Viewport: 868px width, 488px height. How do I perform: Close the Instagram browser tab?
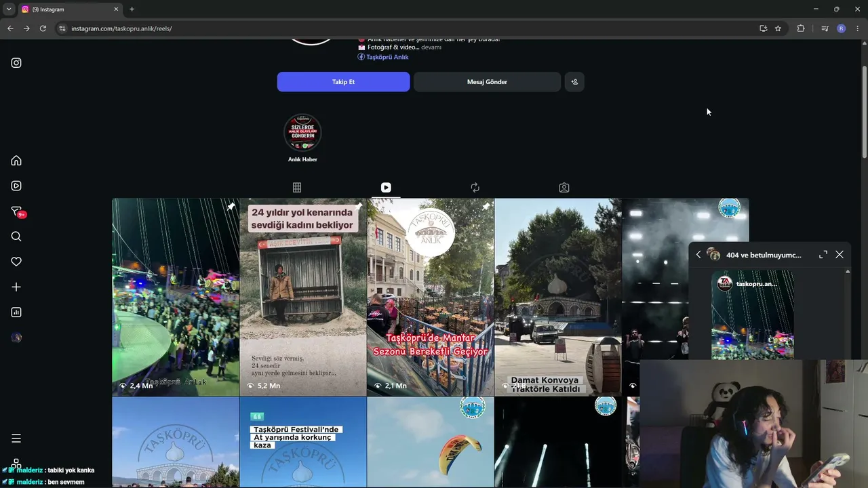click(x=116, y=9)
